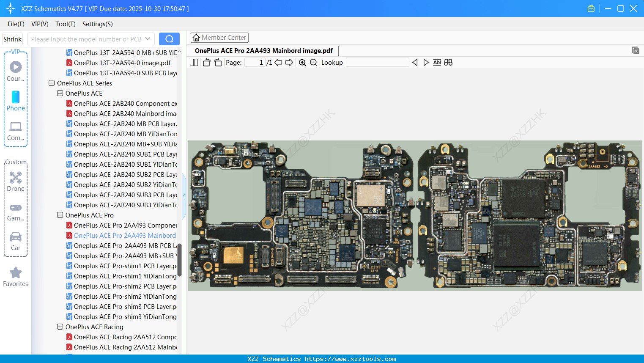
Task: Rotate the schematic counterclockwise
Action: pyautogui.click(x=206, y=62)
